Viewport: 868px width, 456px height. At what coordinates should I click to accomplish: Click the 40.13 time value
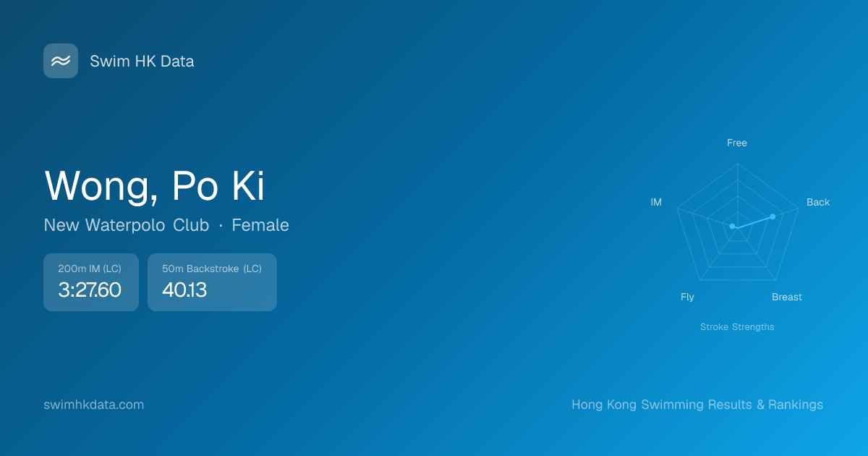184,290
